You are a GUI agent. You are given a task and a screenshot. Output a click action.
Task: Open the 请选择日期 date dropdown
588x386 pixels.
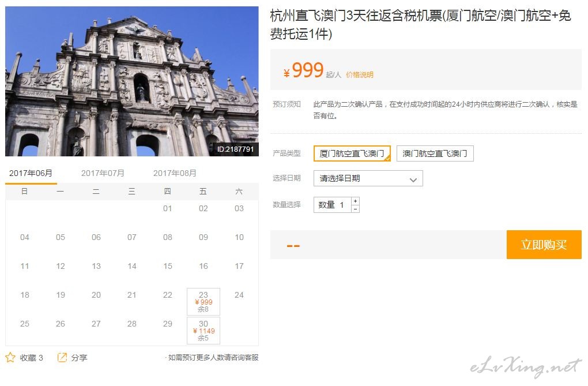(x=368, y=178)
